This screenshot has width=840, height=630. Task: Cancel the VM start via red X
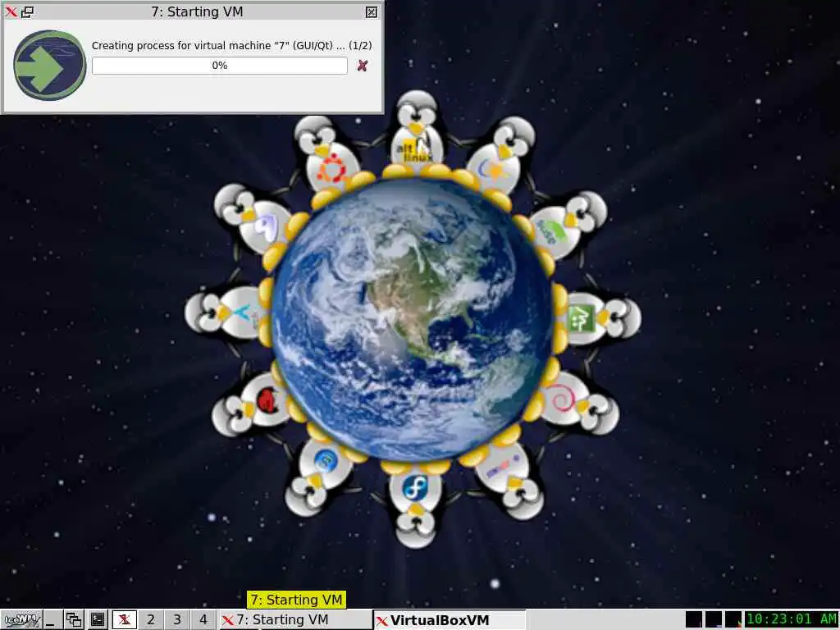point(363,66)
